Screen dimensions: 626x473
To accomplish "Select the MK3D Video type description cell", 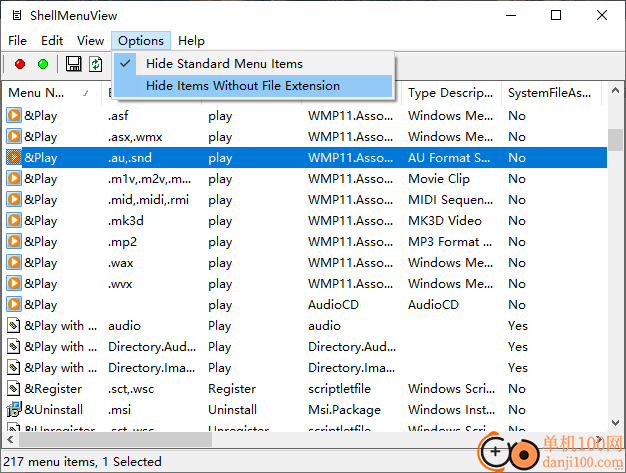I will [445, 221].
